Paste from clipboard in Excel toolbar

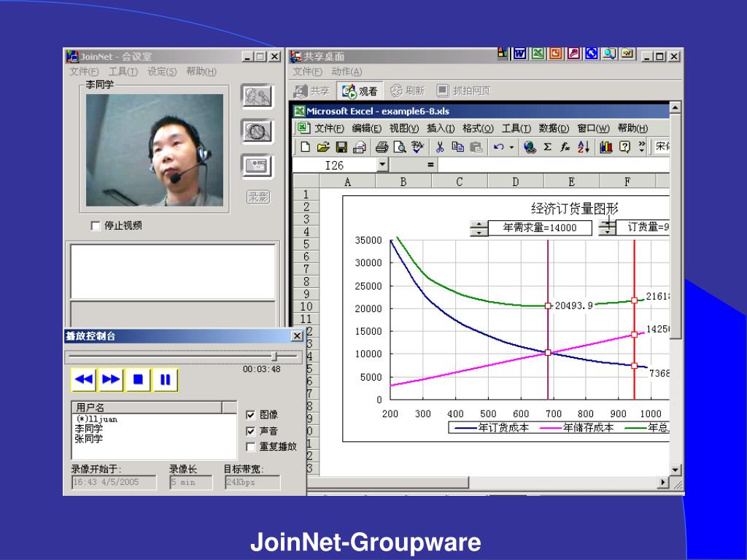coord(476,147)
